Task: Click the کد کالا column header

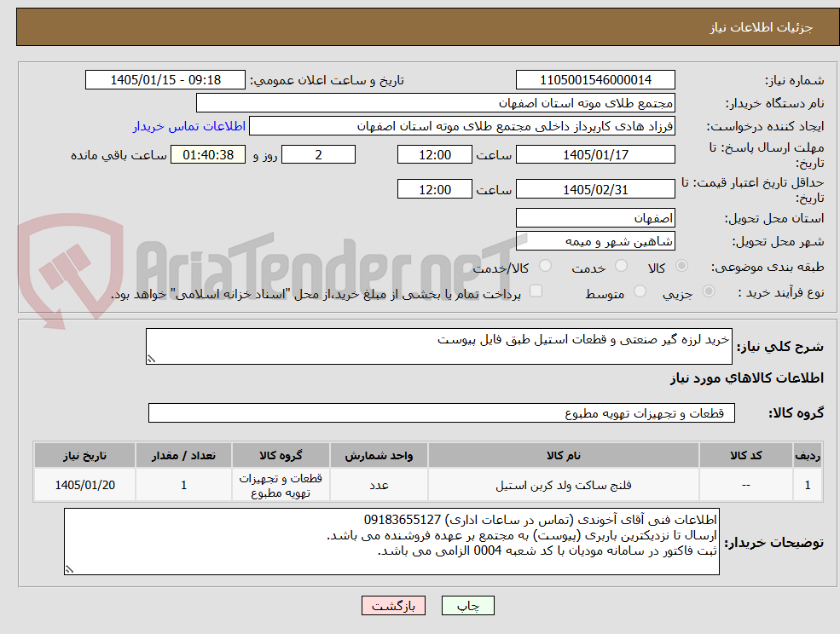Action: (745, 456)
